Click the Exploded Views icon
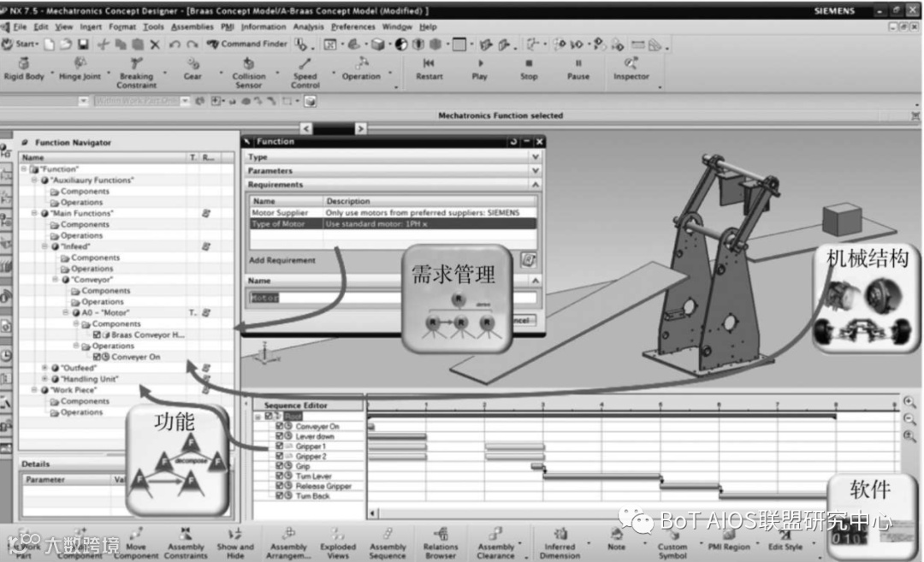The width and height of the screenshot is (924, 562). pyautogui.click(x=338, y=543)
